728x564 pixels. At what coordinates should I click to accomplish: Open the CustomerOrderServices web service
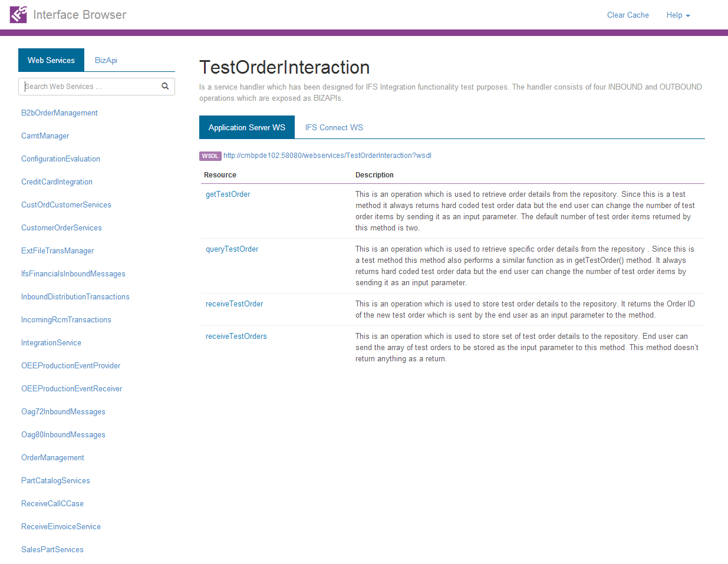pyautogui.click(x=61, y=227)
